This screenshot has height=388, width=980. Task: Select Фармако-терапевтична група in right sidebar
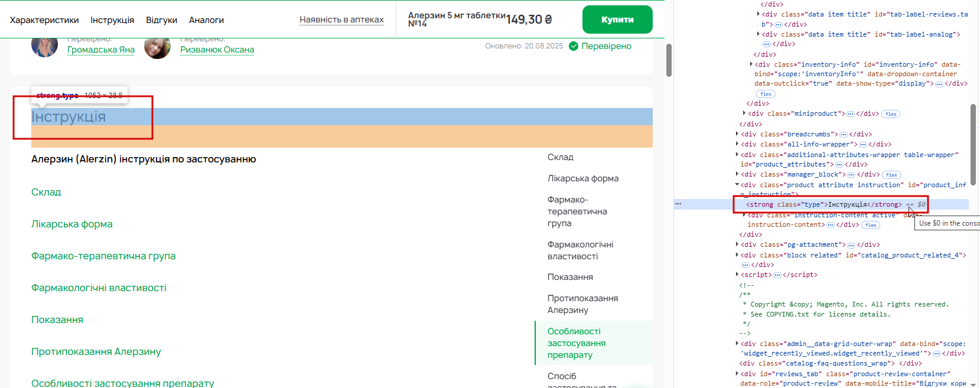577,211
